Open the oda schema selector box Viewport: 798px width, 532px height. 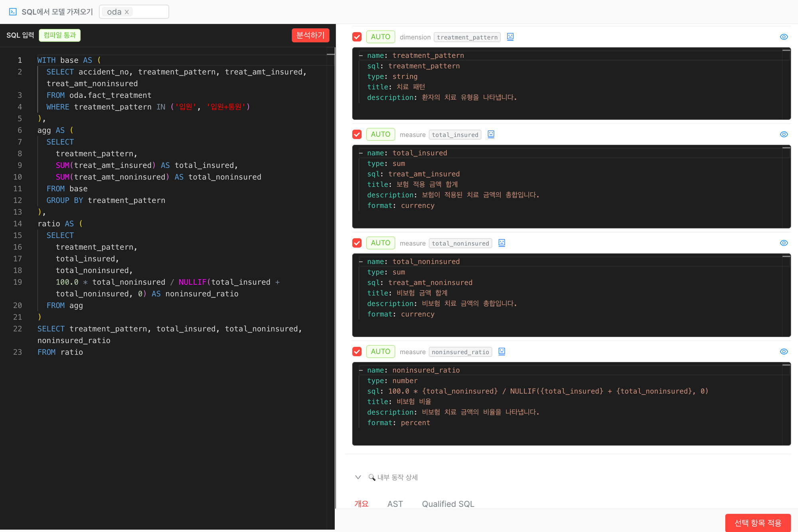(134, 12)
